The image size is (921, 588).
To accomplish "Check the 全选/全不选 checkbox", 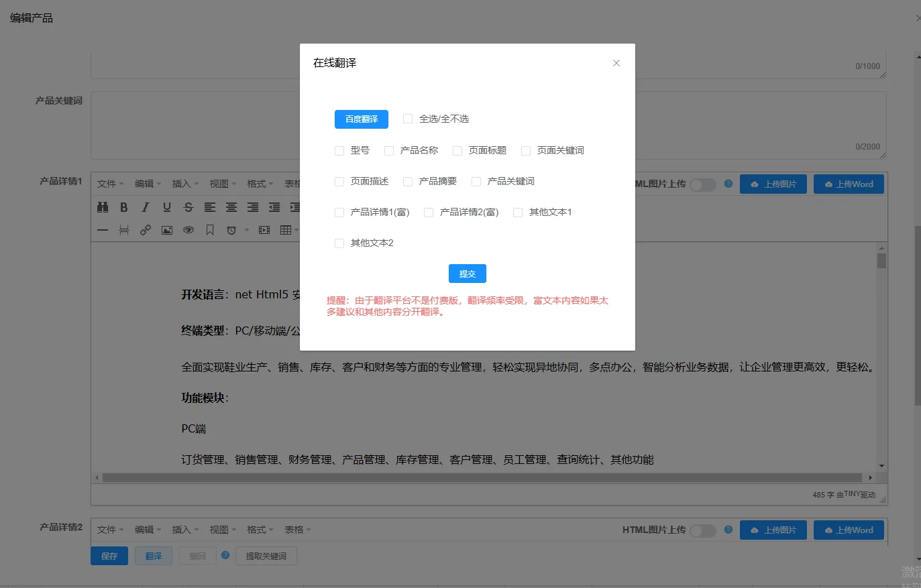I will pos(408,119).
